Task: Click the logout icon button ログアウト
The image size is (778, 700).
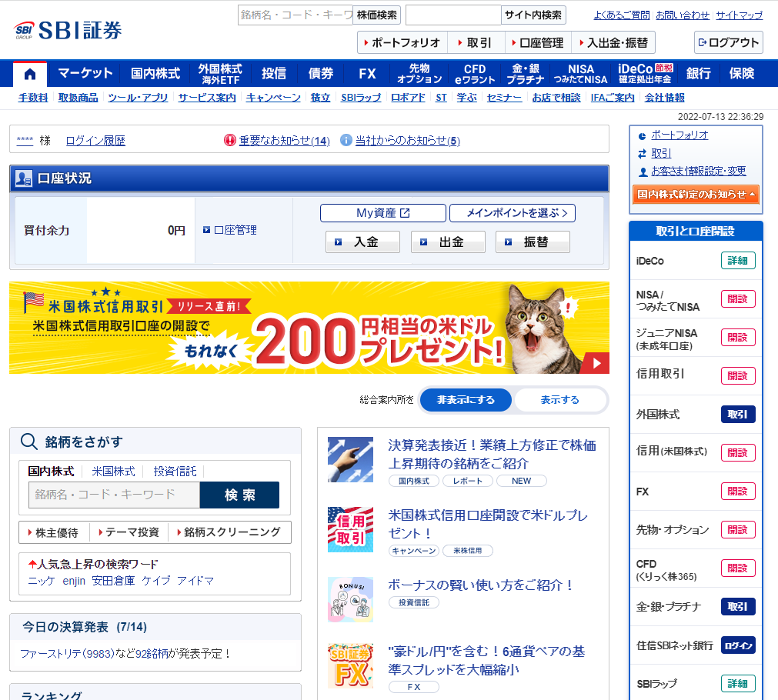Action: point(728,42)
